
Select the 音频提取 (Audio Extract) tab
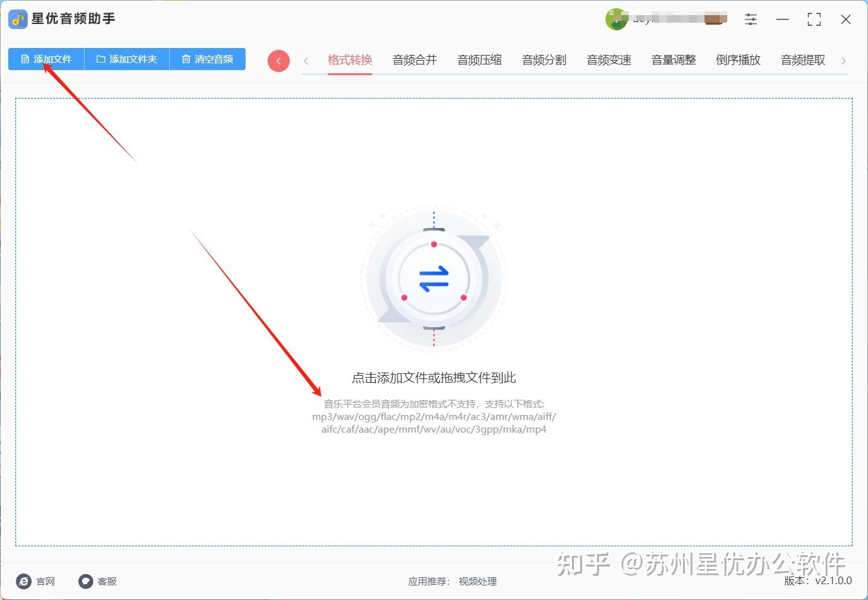click(802, 60)
